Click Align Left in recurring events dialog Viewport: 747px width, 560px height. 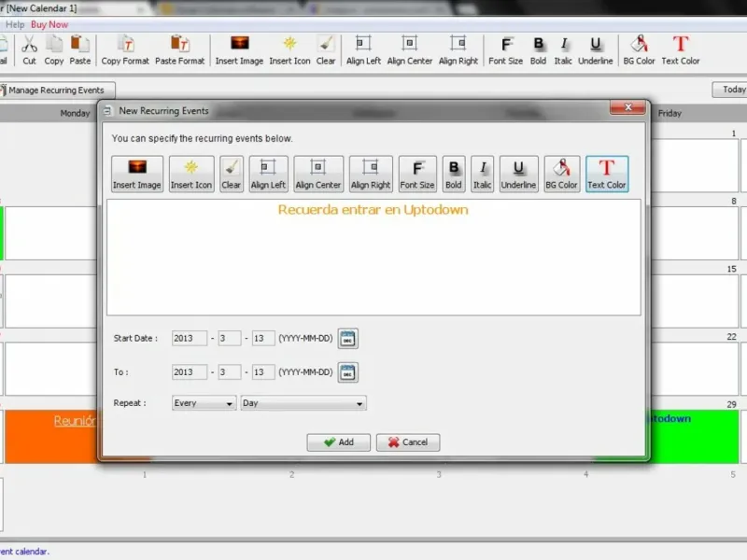[x=268, y=174]
